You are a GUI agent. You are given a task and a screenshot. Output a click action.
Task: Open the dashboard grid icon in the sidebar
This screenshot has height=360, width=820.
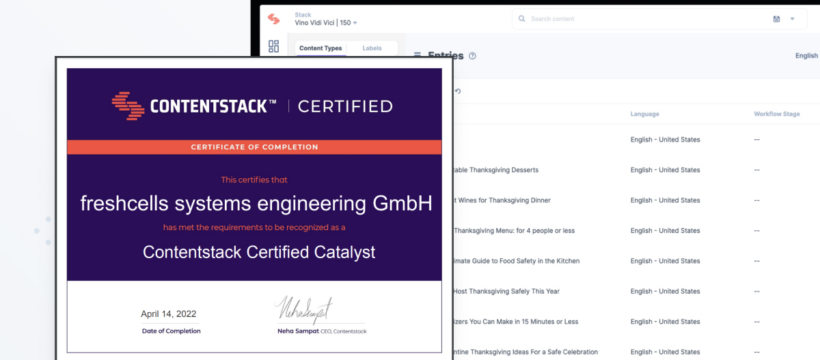(274, 46)
